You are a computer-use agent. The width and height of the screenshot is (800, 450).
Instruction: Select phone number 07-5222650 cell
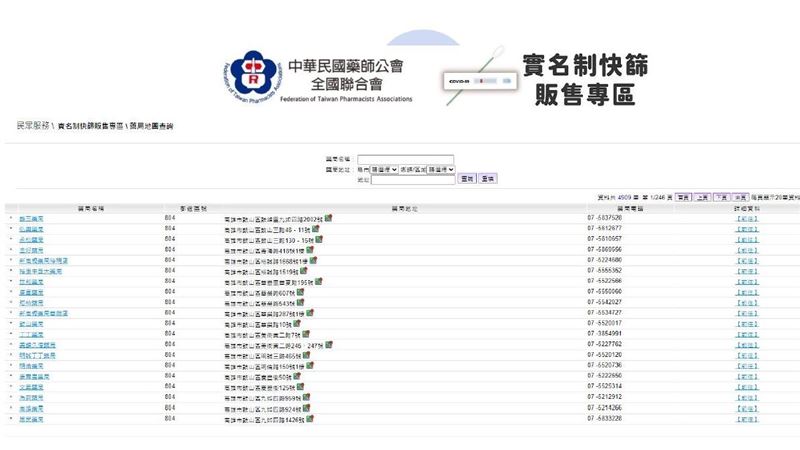605,376
